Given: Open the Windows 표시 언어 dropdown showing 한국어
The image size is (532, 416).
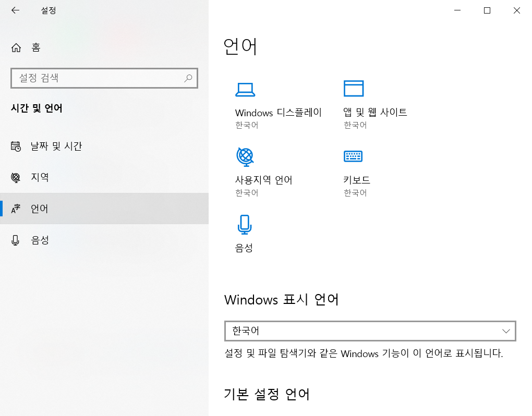Looking at the screenshot, I should (370, 331).
